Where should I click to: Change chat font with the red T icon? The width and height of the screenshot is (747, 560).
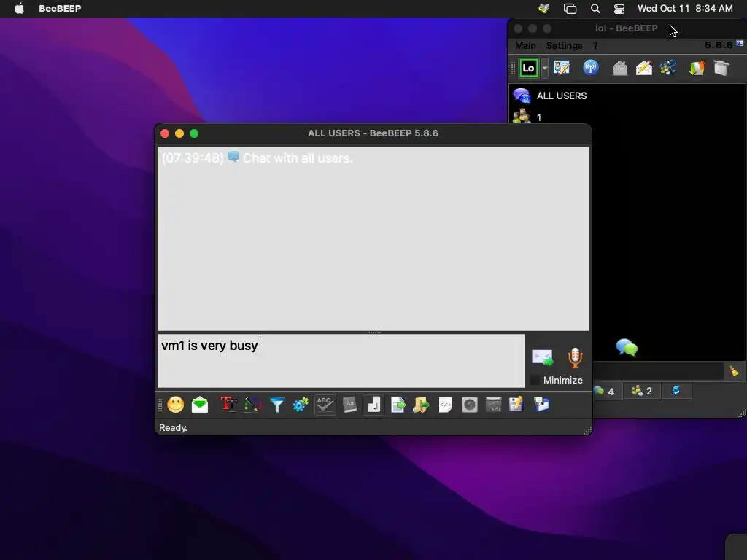pyautogui.click(x=228, y=405)
